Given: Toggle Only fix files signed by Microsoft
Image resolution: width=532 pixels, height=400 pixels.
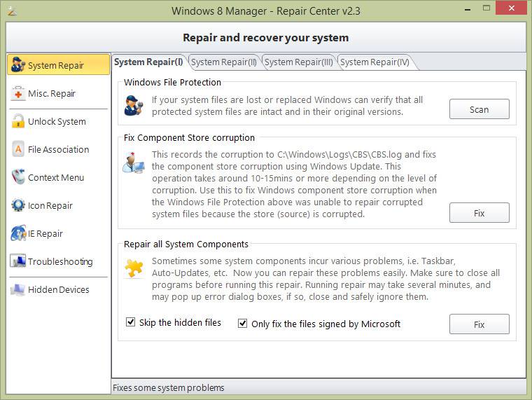Looking at the screenshot, I should click(243, 323).
